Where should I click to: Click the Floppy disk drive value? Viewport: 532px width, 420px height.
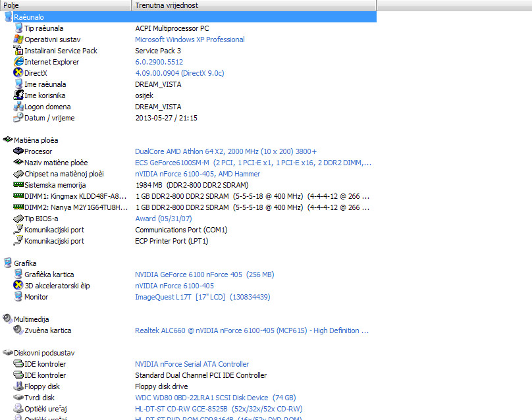tap(161, 386)
